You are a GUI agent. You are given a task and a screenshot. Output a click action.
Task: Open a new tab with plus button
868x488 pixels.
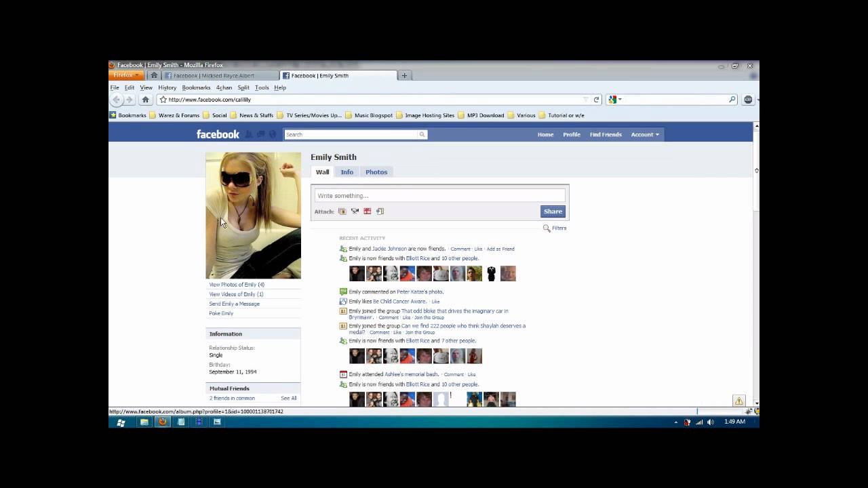point(404,75)
